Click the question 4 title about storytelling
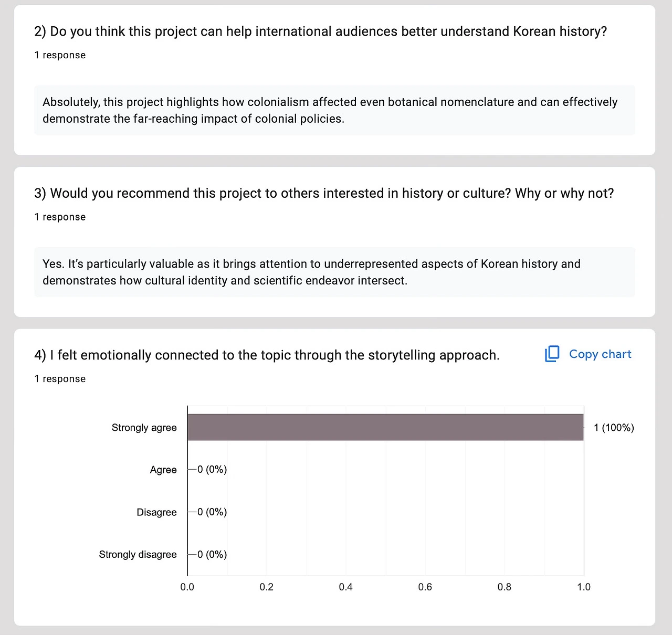 (x=267, y=355)
